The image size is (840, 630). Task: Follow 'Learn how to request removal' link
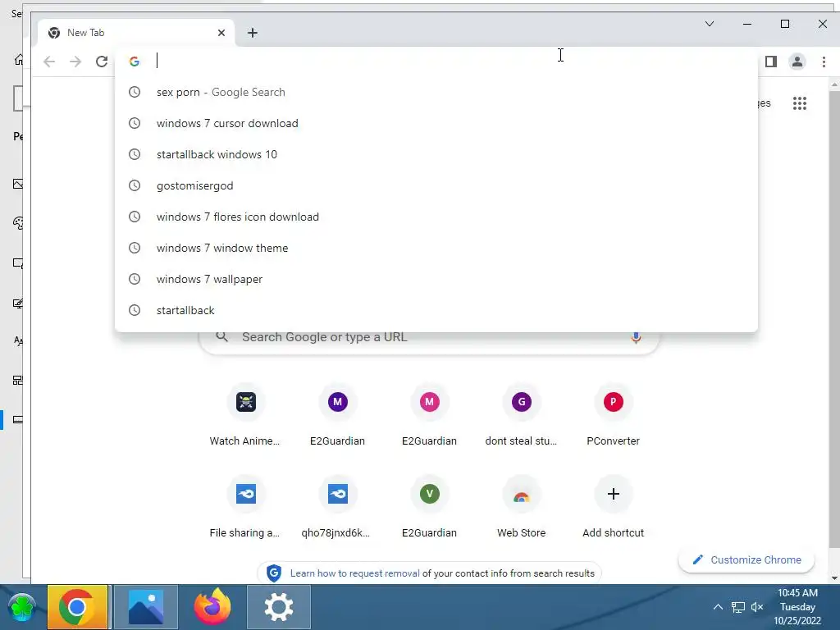coord(354,573)
